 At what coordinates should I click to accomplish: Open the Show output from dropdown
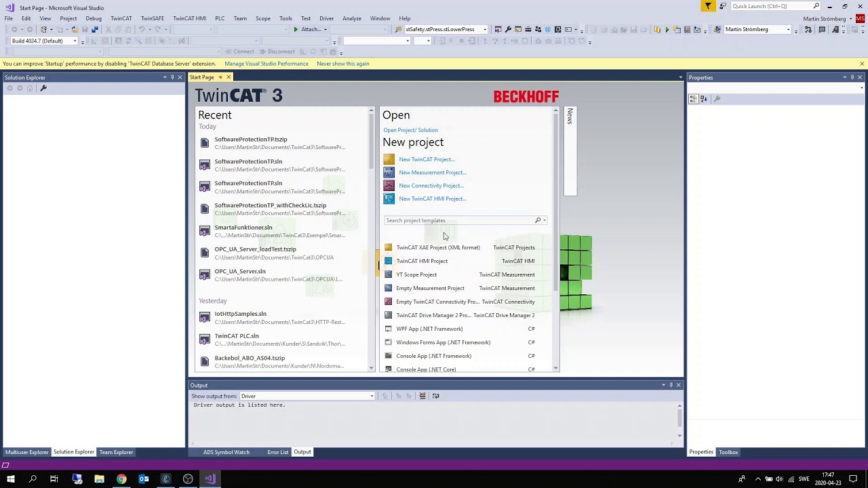click(x=308, y=396)
